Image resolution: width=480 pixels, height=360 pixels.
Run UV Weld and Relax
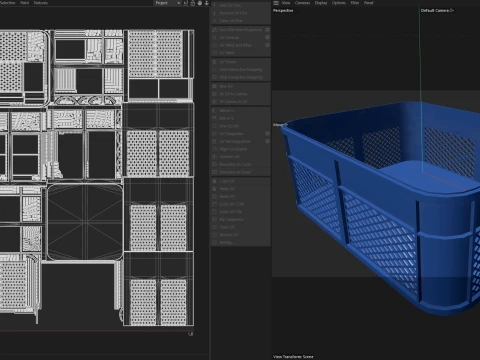point(238,45)
